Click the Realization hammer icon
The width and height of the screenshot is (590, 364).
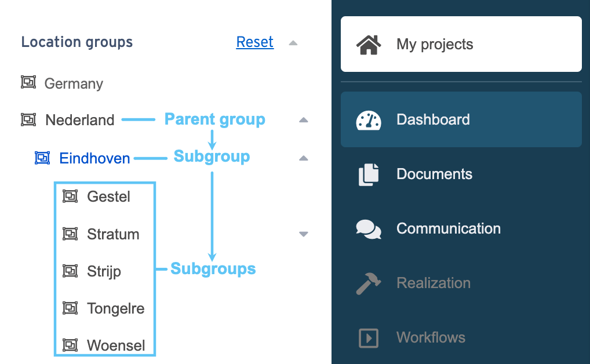369,283
